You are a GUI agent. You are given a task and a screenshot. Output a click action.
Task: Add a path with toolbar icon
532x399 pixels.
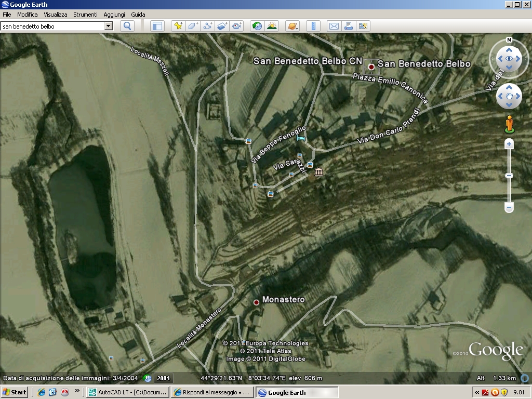pos(208,26)
